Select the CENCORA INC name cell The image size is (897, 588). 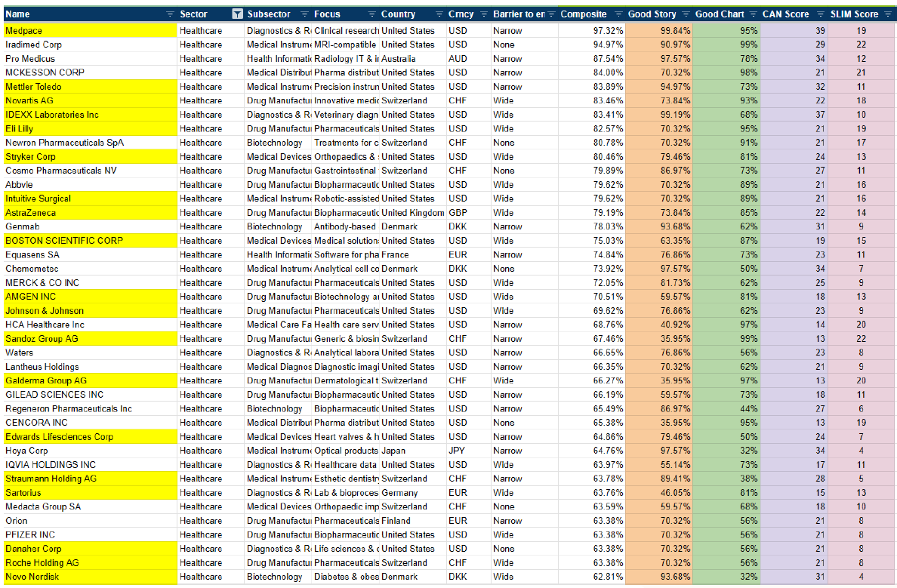[91, 423]
